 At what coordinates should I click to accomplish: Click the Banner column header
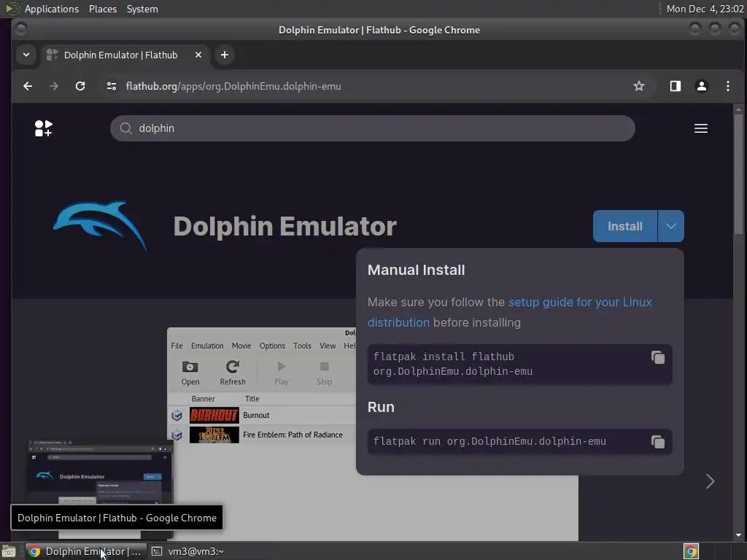pyautogui.click(x=203, y=399)
